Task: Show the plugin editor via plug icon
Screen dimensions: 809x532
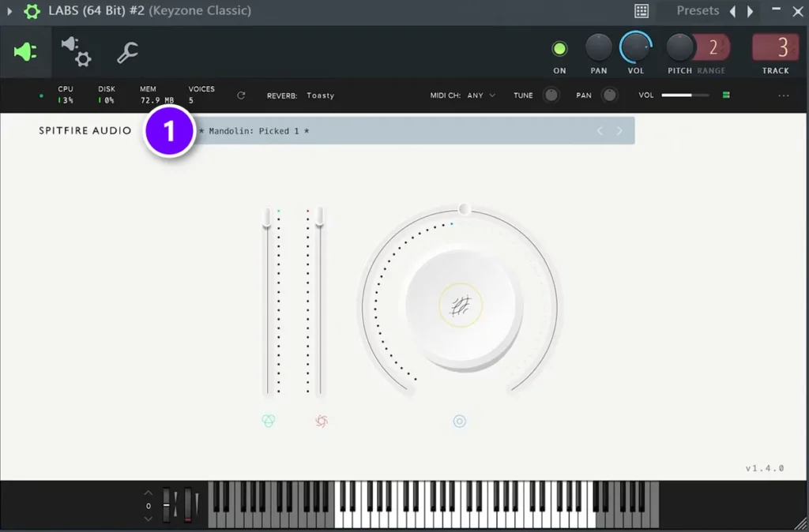Action: tap(25, 51)
